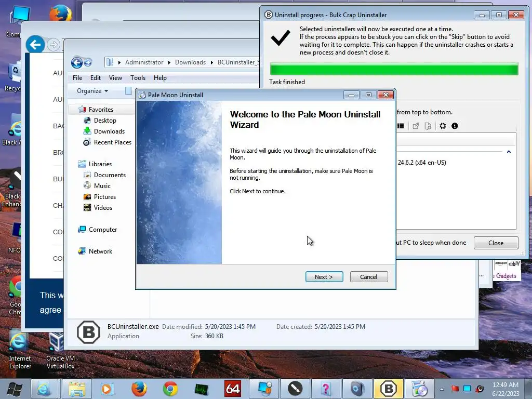Open Firefox desktop shortcut
The image size is (532, 399).
coord(61,14)
